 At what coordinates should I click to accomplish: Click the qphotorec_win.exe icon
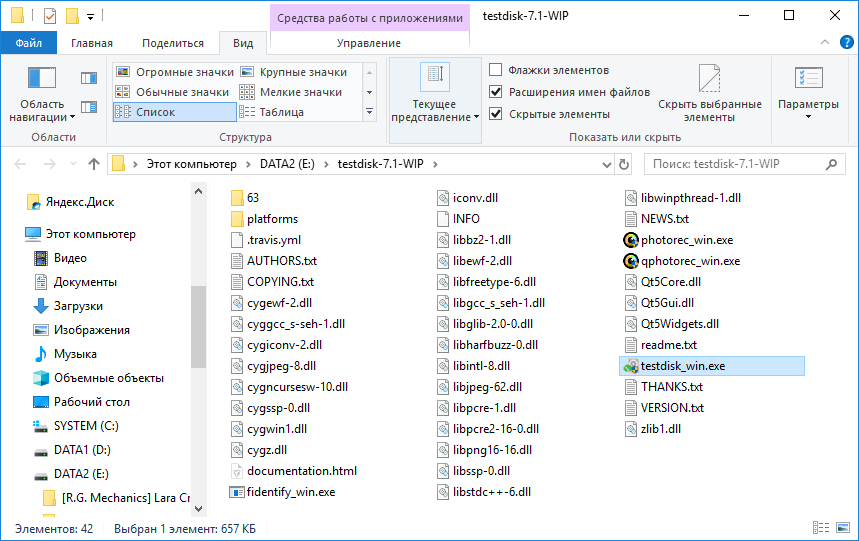(x=631, y=261)
